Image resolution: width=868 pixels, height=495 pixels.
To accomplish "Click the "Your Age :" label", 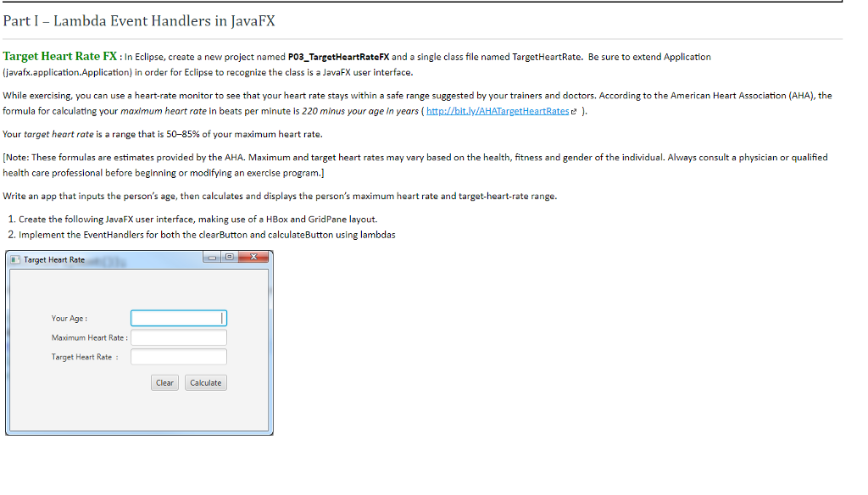I will coord(70,319).
